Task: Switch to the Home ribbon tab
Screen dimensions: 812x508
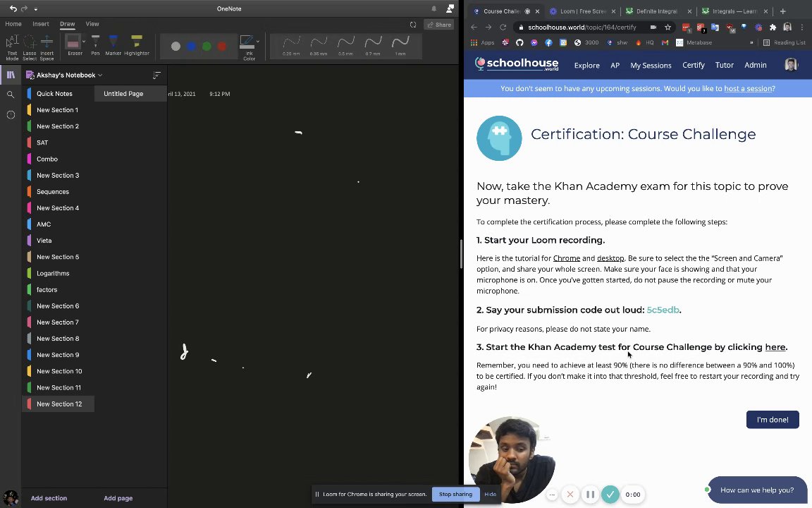Action: (13, 24)
